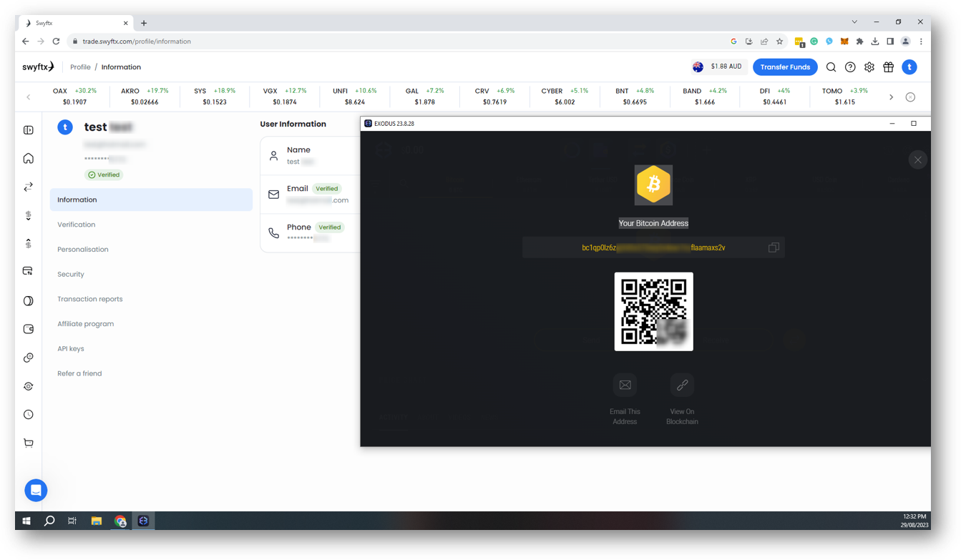961x560 pixels.
Task: Open the Chrome tab search chevron
Action: tap(854, 22)
